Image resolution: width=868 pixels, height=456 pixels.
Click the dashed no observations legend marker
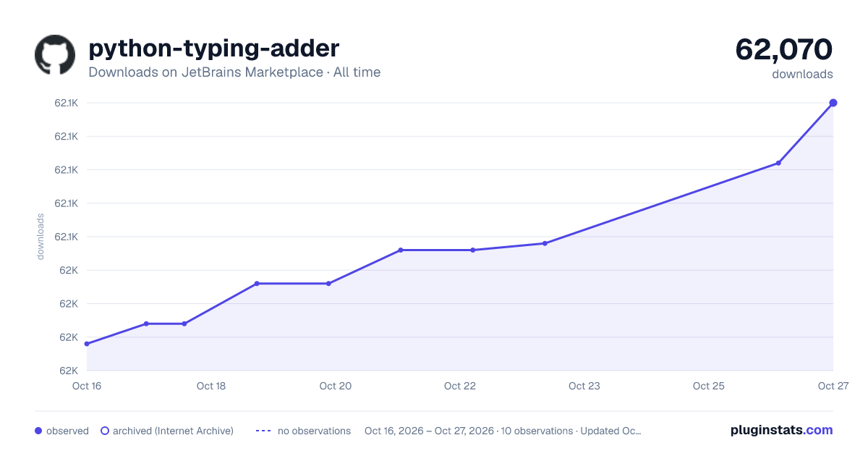pyautogui.click(x=263, y=431)
